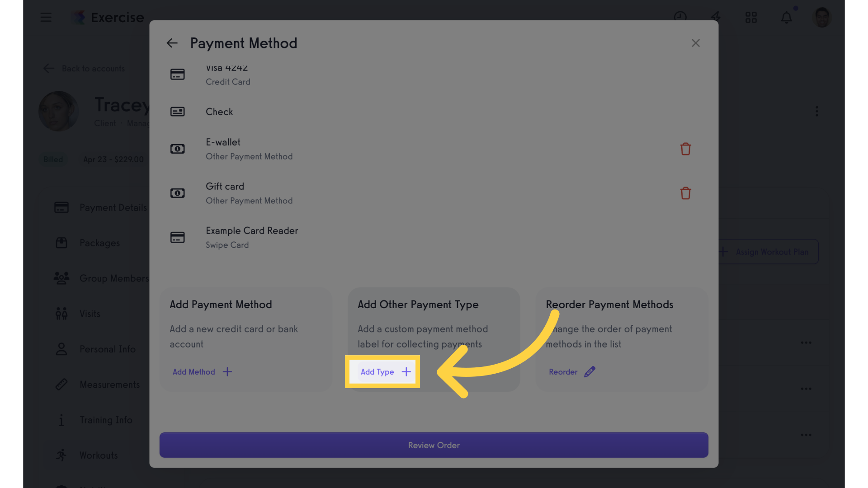Close the Payment Method dialog
Viewport: 868px width, 488px height.
tap(695, 43)
